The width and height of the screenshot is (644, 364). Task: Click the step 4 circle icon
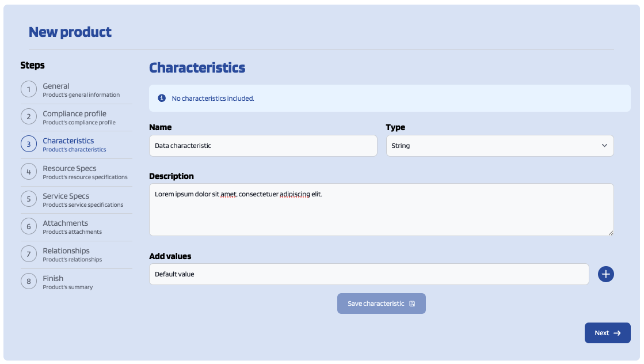29,172
